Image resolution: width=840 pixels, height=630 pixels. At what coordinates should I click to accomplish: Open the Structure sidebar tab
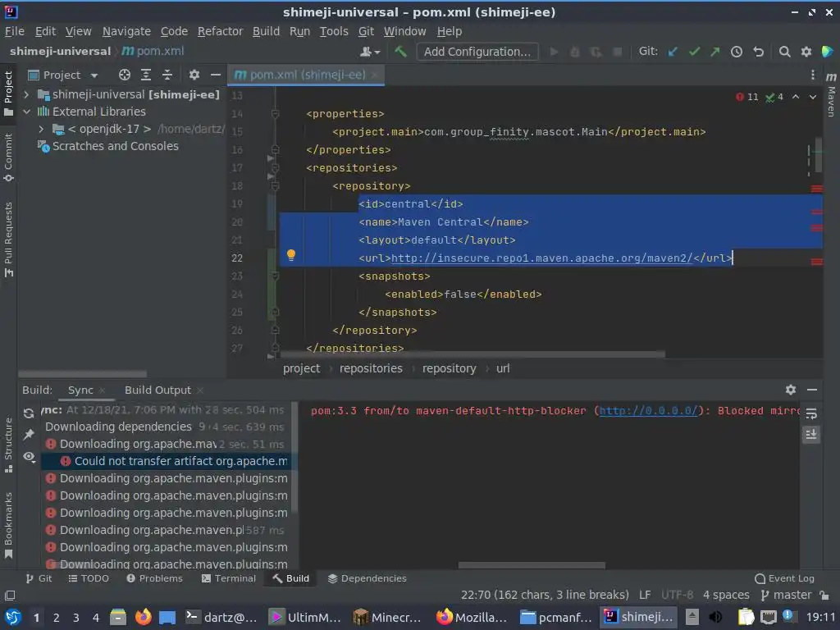tap(8, 445)
